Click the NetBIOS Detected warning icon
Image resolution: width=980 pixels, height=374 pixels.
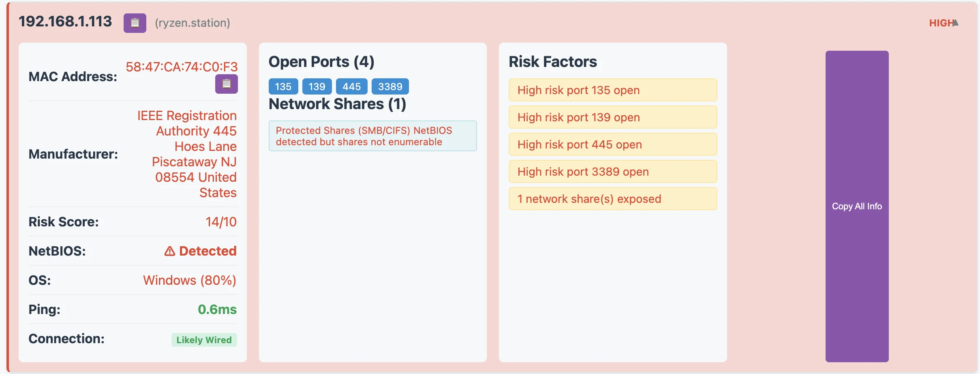170,251
